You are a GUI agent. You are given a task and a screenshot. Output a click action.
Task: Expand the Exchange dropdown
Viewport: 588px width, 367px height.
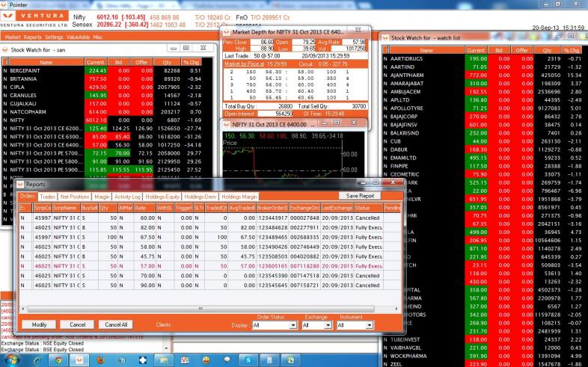(328, 325)
